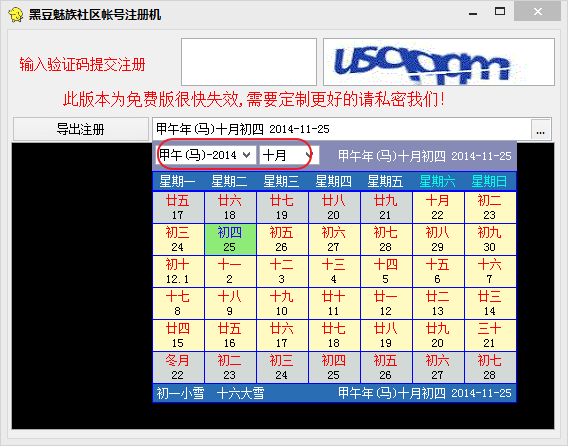Maximize the 黑豆魅族社区帐号注册机 window
Viewport: 568px width, 446px height.
pyautogui.click(x=500, y=11)
